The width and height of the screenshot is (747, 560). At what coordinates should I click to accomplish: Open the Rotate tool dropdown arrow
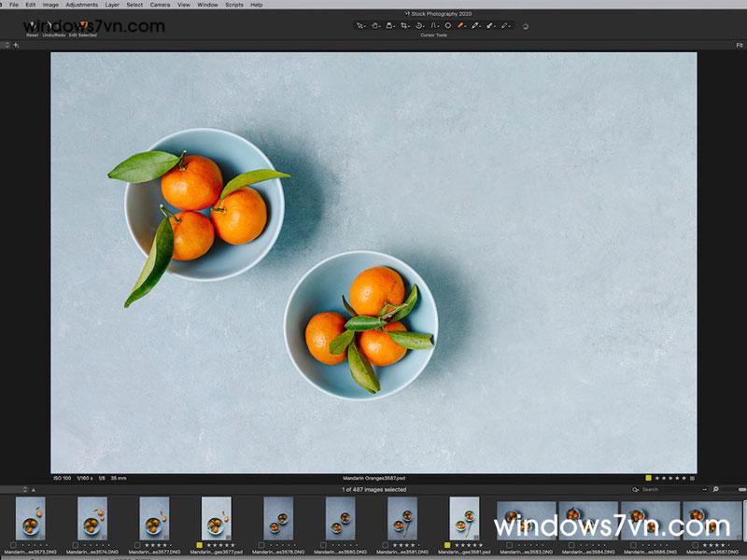[x=424, y=27]
